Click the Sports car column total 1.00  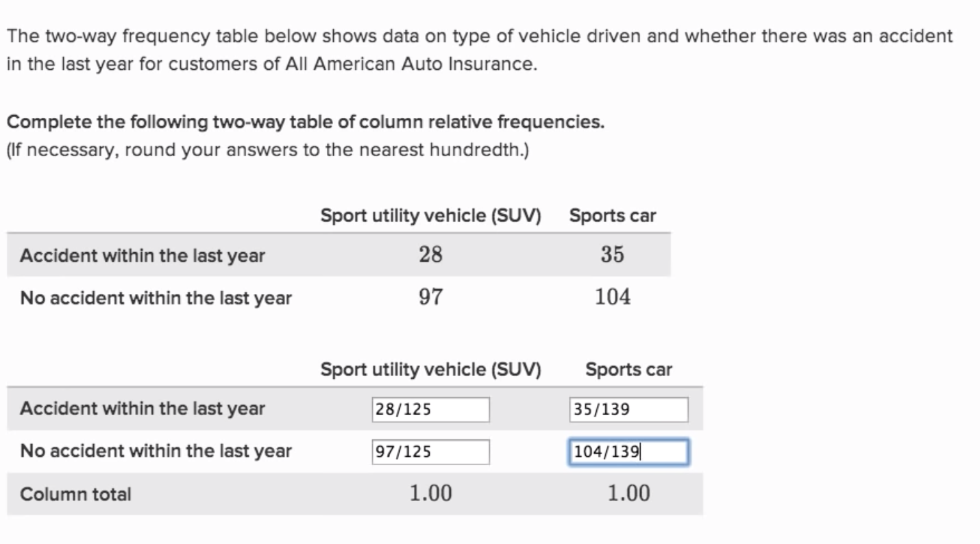click(628, 493)
